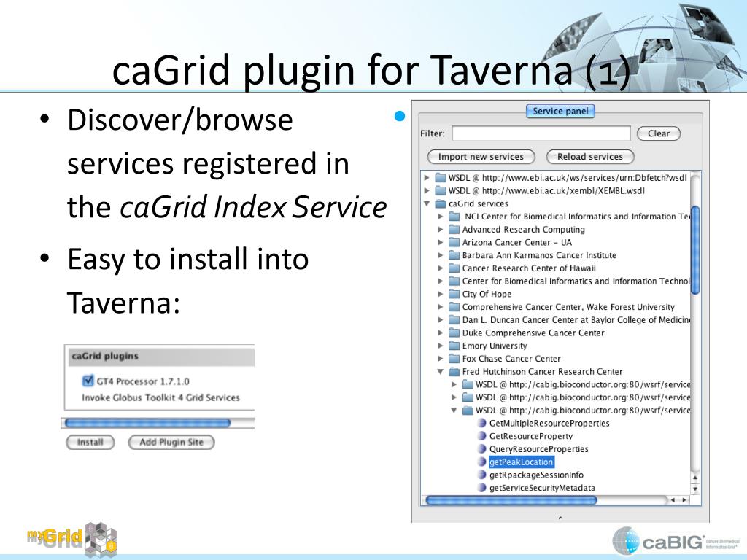Expand Dan L. Duncan Cancer Center node
Image resolution: width=747 pixels, height=560 pixels.
click(x=441, y=319)
